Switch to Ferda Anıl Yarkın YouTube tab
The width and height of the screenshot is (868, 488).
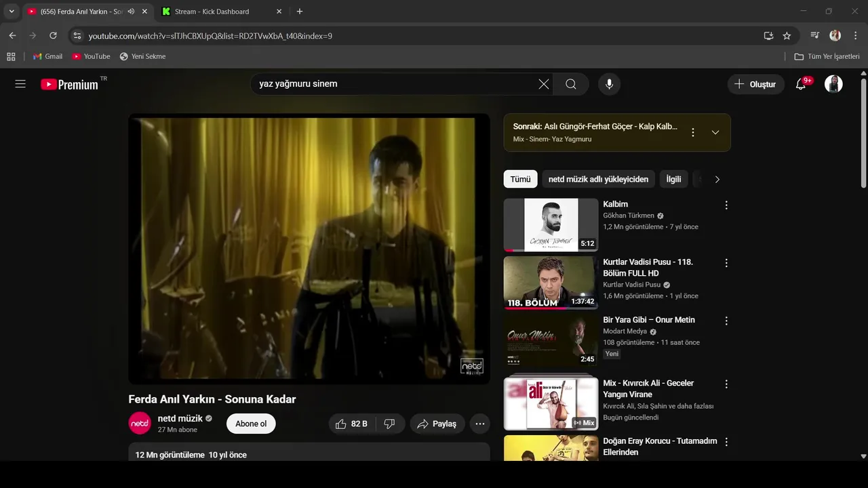coord(81,12)
